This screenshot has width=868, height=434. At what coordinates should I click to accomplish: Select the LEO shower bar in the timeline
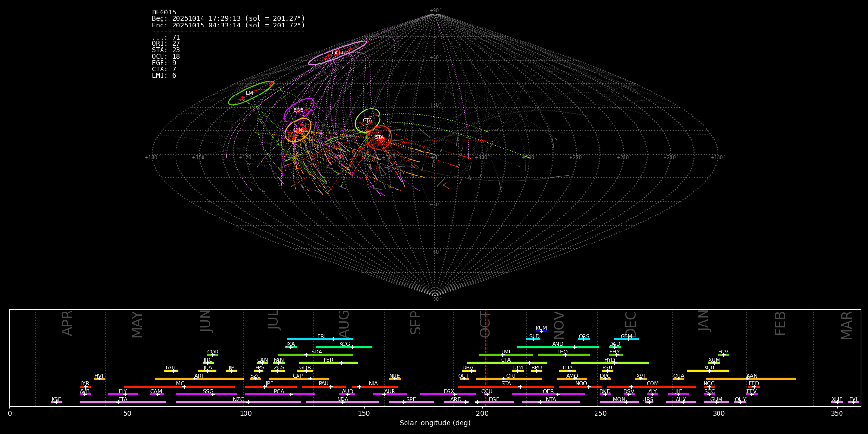(564, 355)
